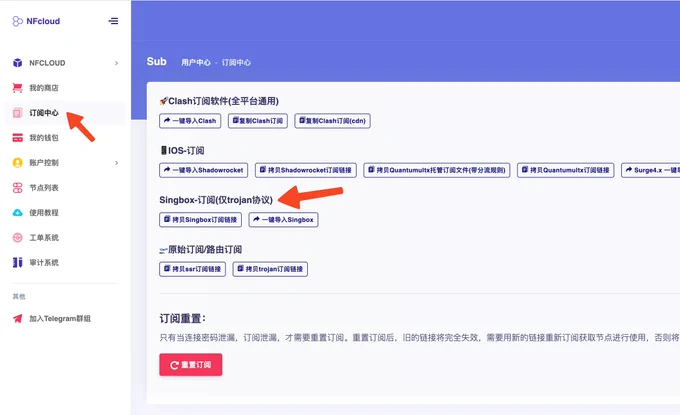The height and width of the screenshot is (415, 680).
Task: Expand the 账户控制 submenu chevron
Action: click(x=116, y=163)
